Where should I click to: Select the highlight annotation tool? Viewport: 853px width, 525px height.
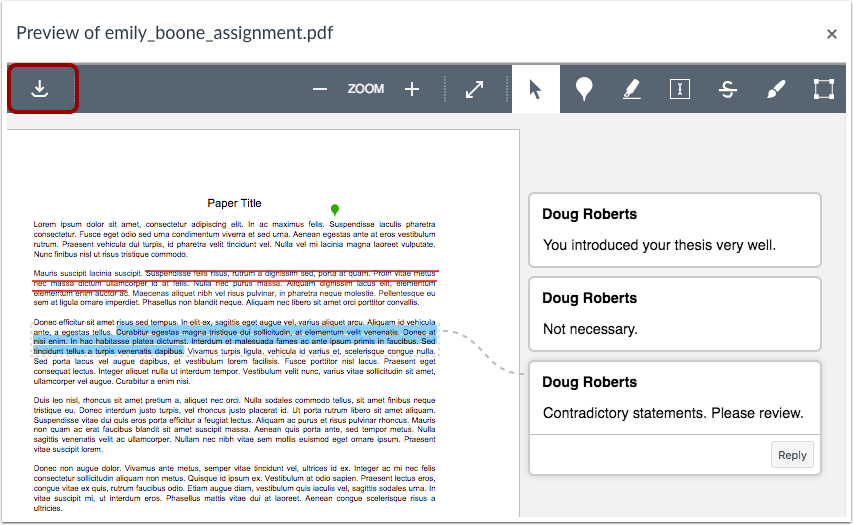point(631,89)
